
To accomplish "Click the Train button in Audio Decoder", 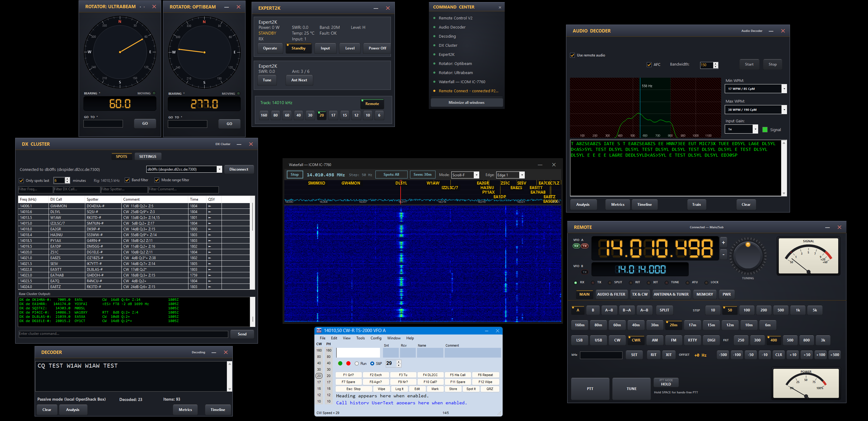I will pos(696,205).
